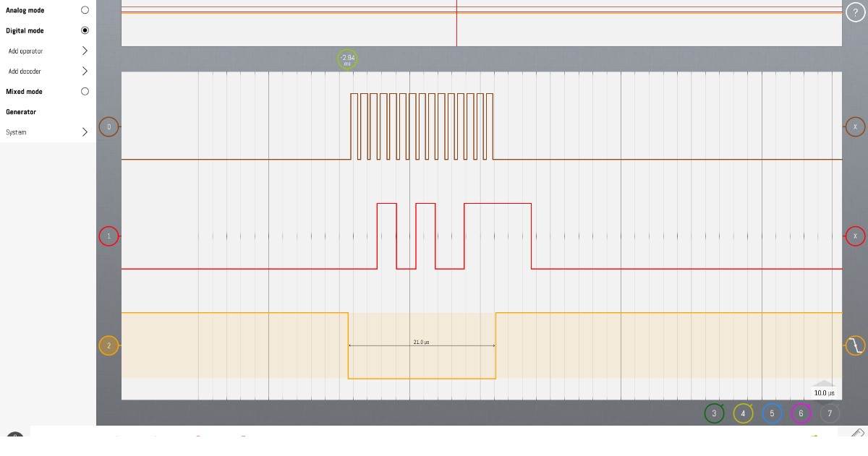Enable the blue channel 5 button
Viewport: 868px width, 456px height.
[x=772, y=413]
